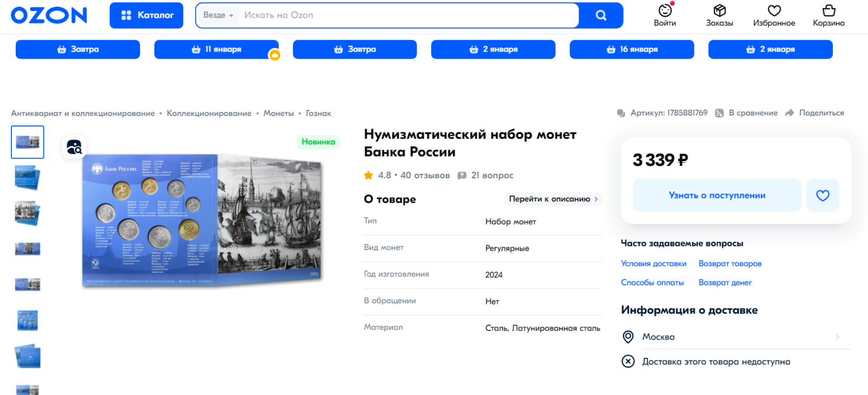Select the seventh product thumbnail
Image resolution: width=868 pixels, height=395 pixels.
click(x=28, y=356)
